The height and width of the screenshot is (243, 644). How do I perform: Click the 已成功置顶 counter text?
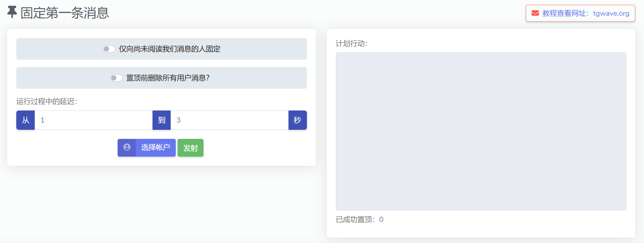359,219
